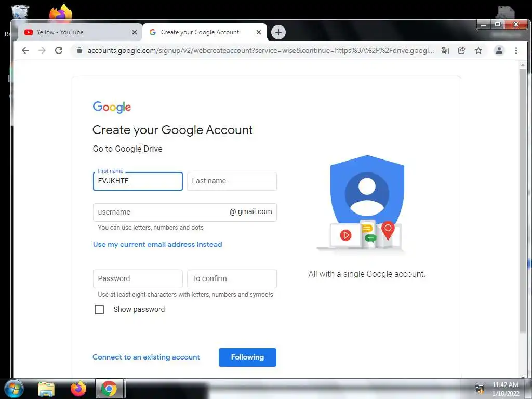Reload the page with the refresh icon
Viewport: 532px width, 399px height.
click(59, 50)
